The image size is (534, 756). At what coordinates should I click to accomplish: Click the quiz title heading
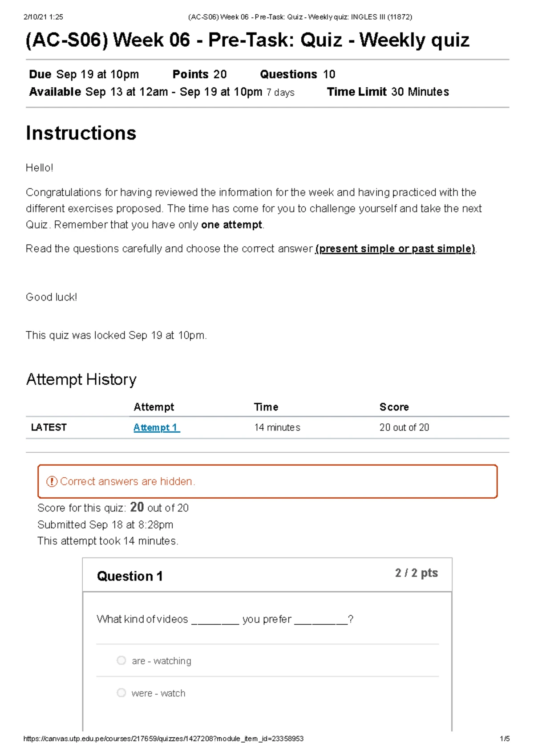(247, 40)
